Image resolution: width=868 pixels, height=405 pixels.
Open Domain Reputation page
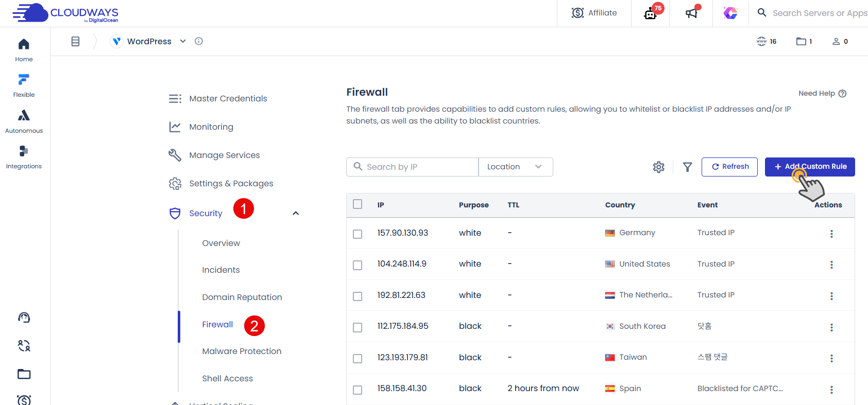pos(242,297)
